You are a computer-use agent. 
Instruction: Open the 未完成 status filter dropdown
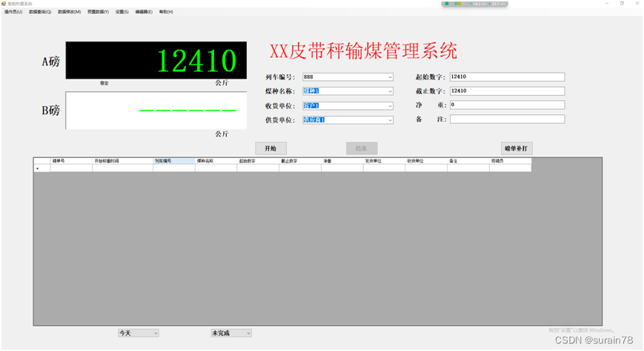click(231, 333)
